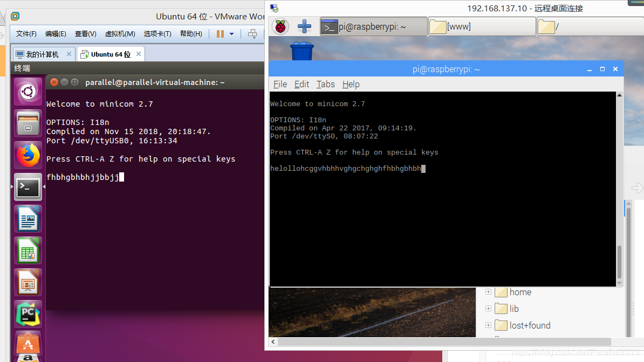This screenshot has height=362, width=644.
Task: Launch LibreOffice Writer from dock
Action: [28, 219]
